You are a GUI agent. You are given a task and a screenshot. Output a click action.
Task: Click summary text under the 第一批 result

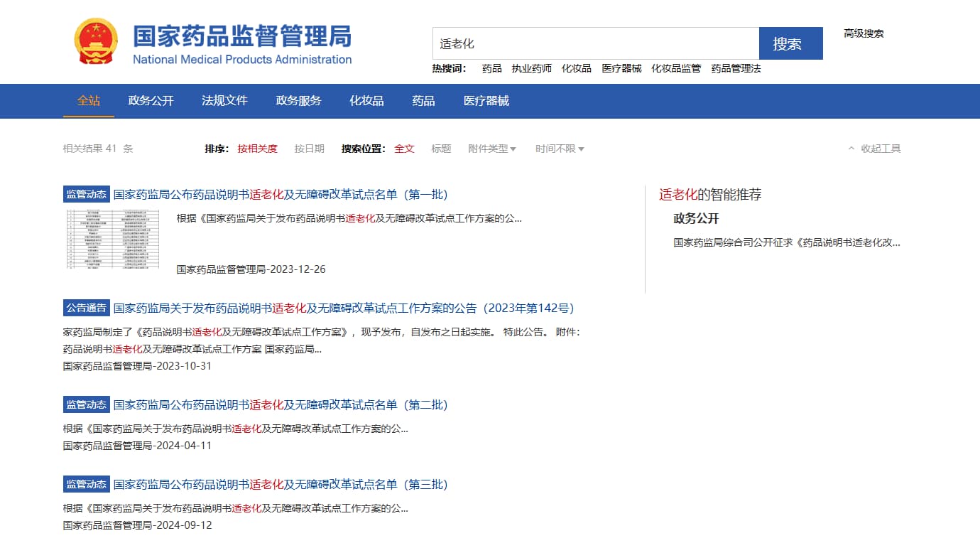(x=349, y=218)
